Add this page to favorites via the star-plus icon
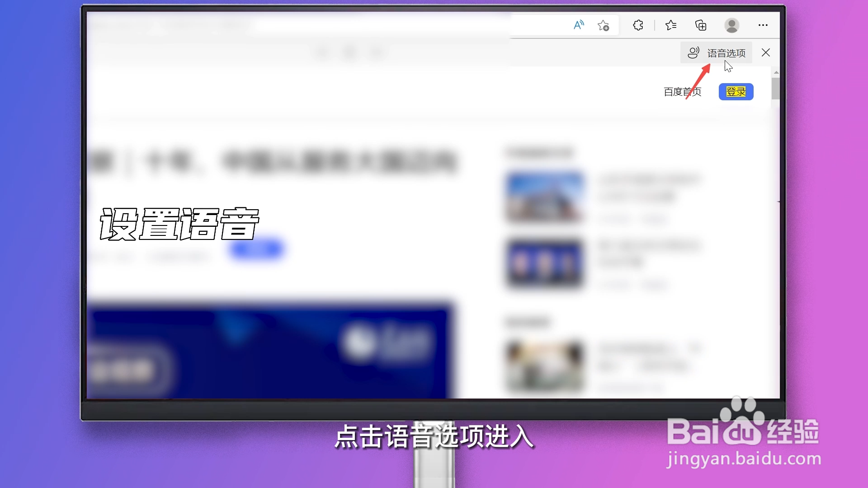Image resolution: width=868 pixels, height=488 pixels. click(x=604, y=25)
